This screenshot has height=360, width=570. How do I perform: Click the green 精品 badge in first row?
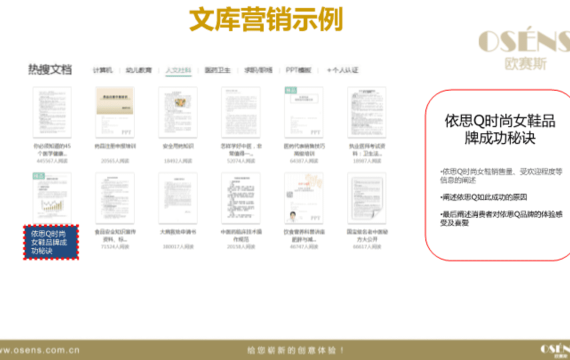point(290,90)
